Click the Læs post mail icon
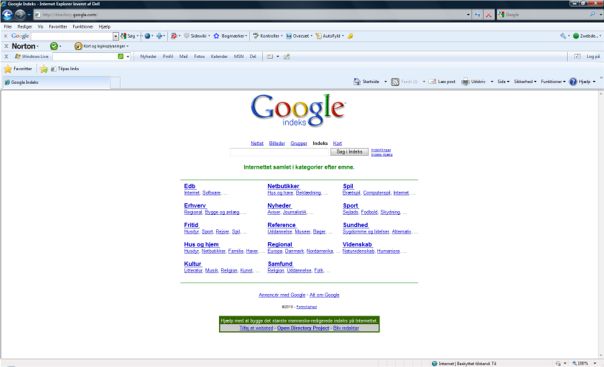604x367 pixels. pos(433,82)
